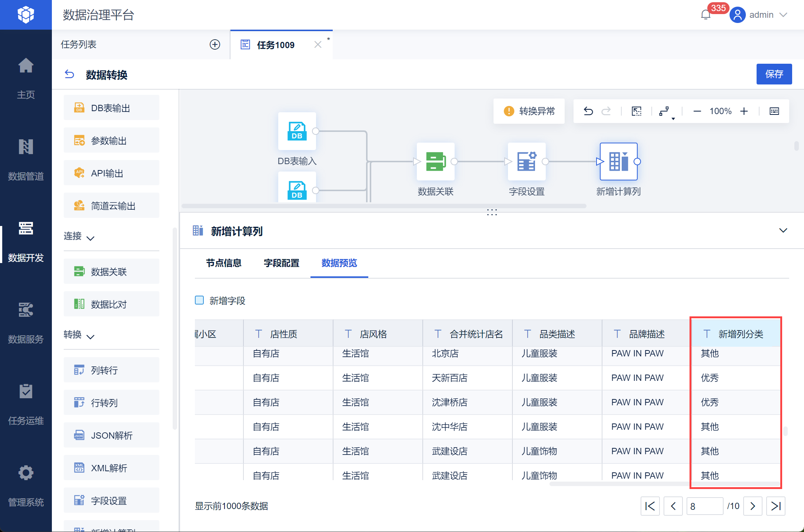
Task: Click the zoom out minus icon
Action: (697, 111)
